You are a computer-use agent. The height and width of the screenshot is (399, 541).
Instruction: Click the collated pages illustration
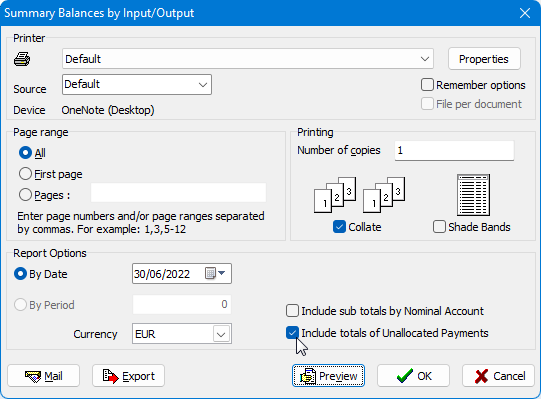[x=360, y=195]
